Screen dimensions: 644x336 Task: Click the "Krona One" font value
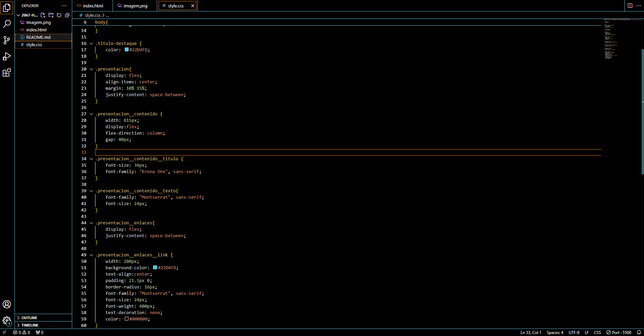(x=153, y=172)
